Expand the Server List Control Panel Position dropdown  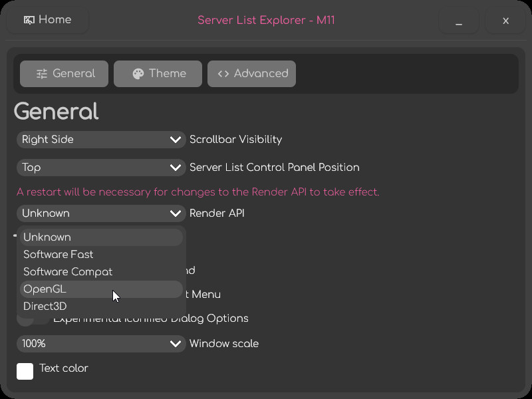(x=101, y=168)
